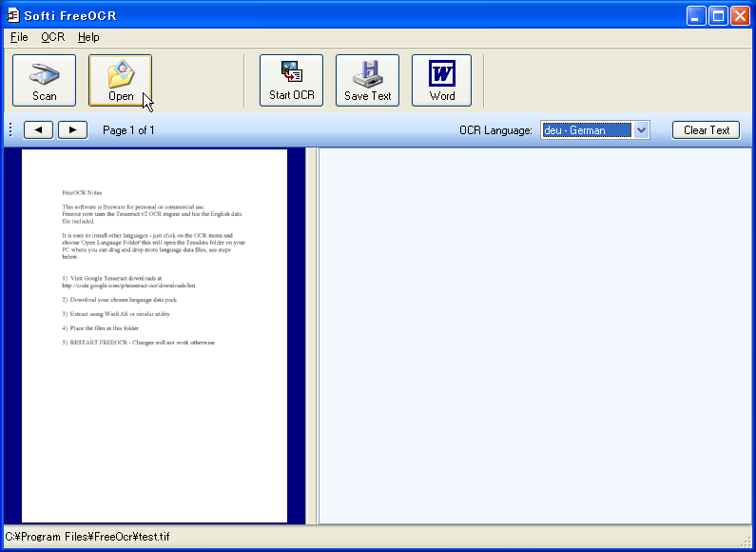Go to the previous page arrow
This screenshot has height=552, width=756.
(38, 129)
